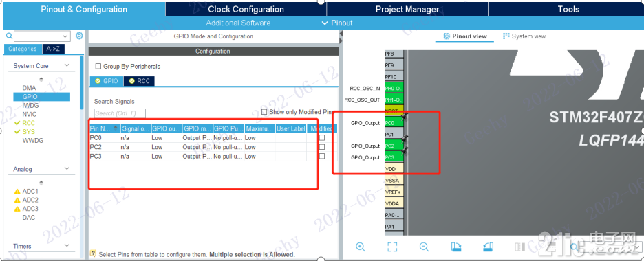This screenshot has height=261, width=644.
Task: Toggle Modified checkbox for PC0 row
Action: click(322, 137)
